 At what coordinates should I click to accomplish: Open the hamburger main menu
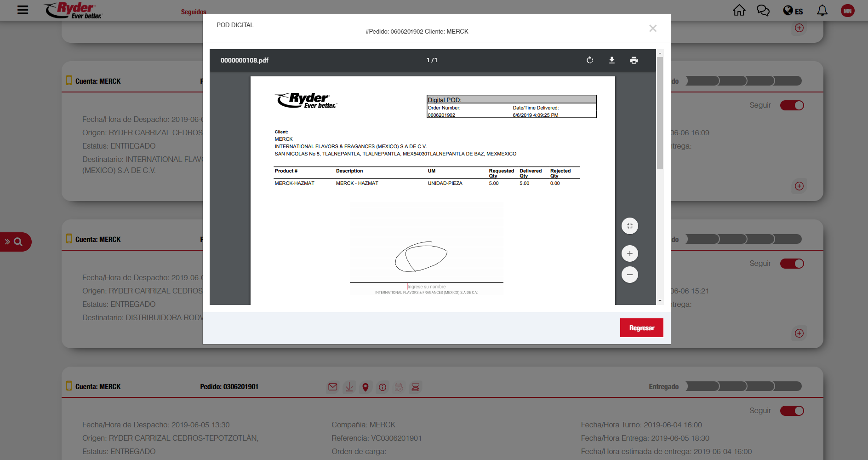(23, 10)
